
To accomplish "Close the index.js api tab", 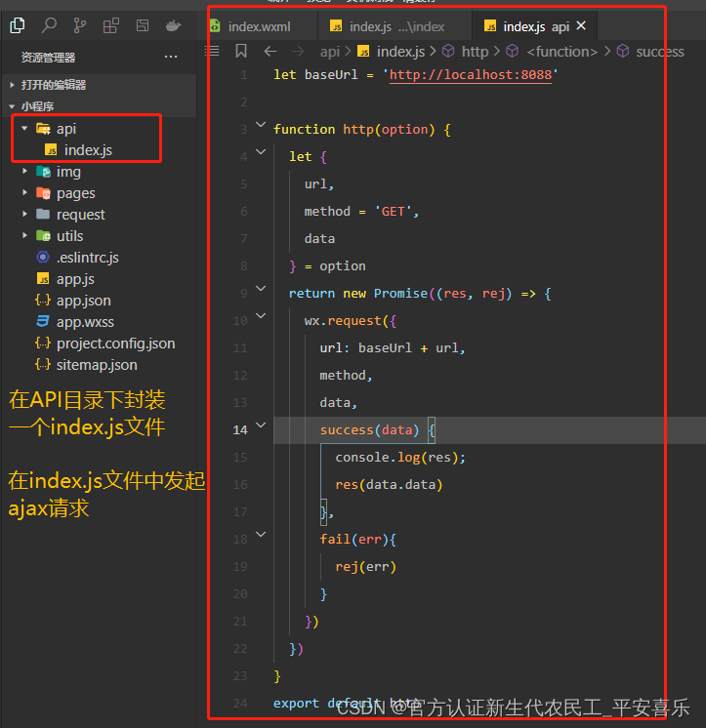I will [x=581, y=25].
